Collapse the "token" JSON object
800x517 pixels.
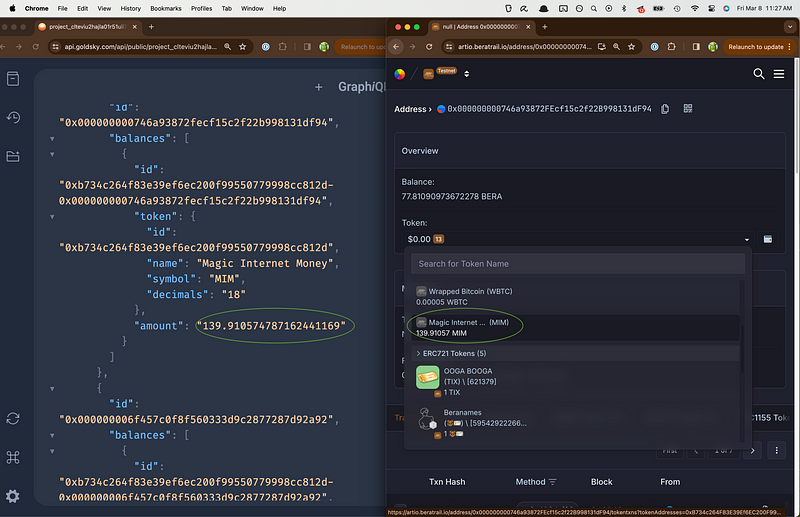[52, 216]
